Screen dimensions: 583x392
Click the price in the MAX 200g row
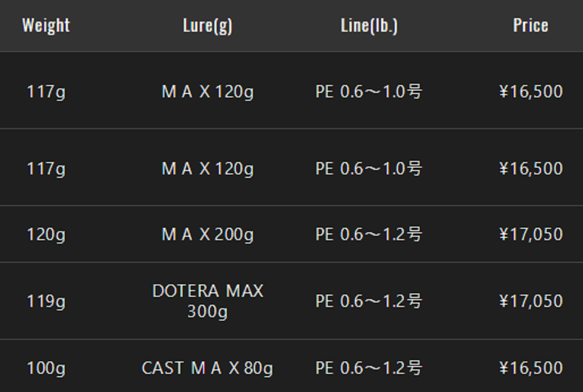tap(530, 235)
